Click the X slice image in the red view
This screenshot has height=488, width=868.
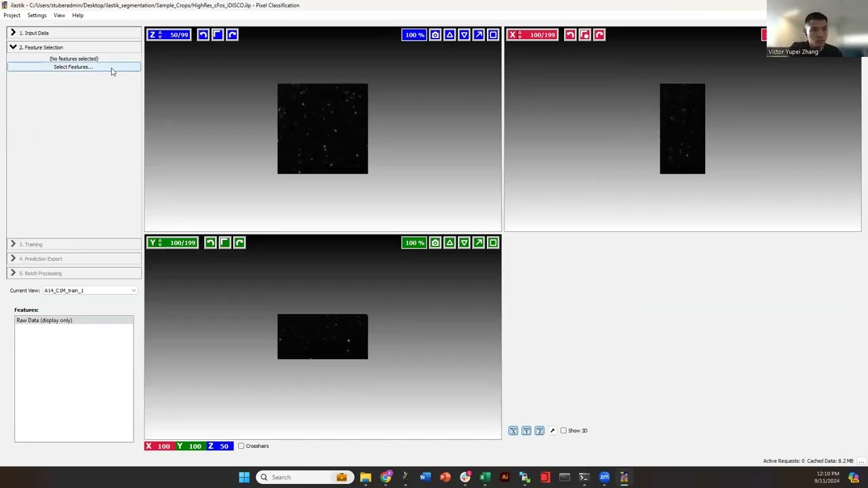(682, 129)
